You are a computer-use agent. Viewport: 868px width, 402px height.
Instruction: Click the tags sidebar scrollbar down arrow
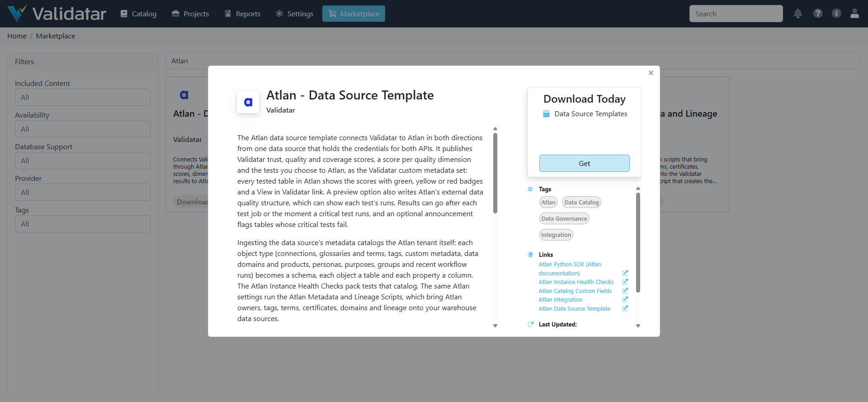[638, 326]
